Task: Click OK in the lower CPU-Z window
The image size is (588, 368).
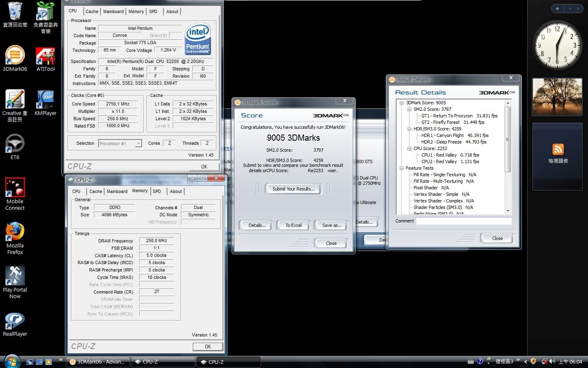Action: pyautogui.click(x=208, y=346)
